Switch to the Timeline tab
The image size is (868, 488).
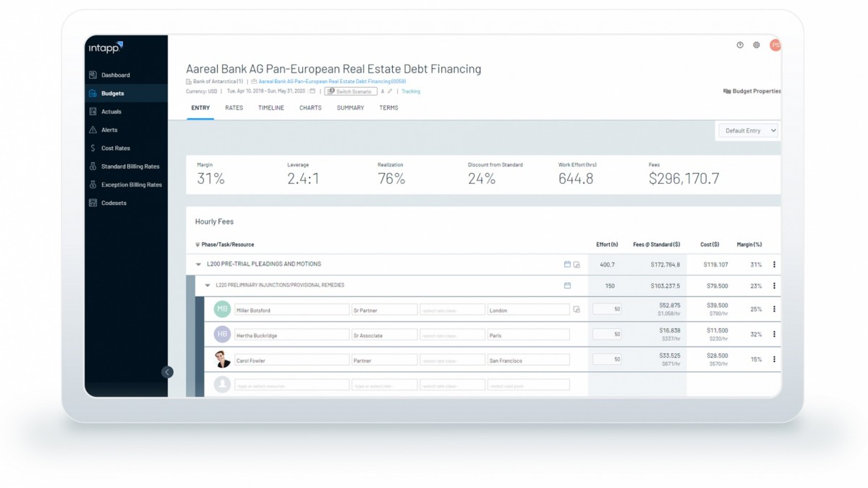(271, 108)
